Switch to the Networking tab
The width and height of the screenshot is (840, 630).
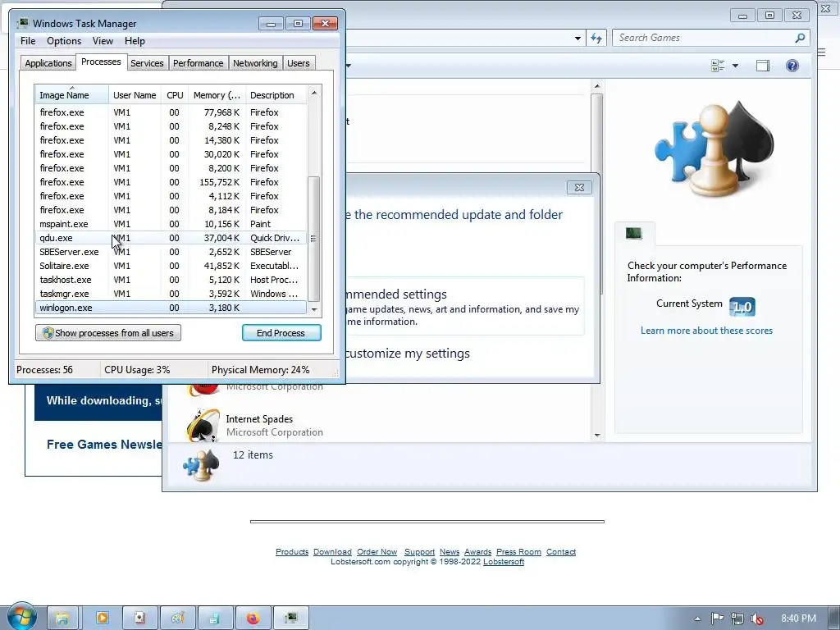(255, 63)
